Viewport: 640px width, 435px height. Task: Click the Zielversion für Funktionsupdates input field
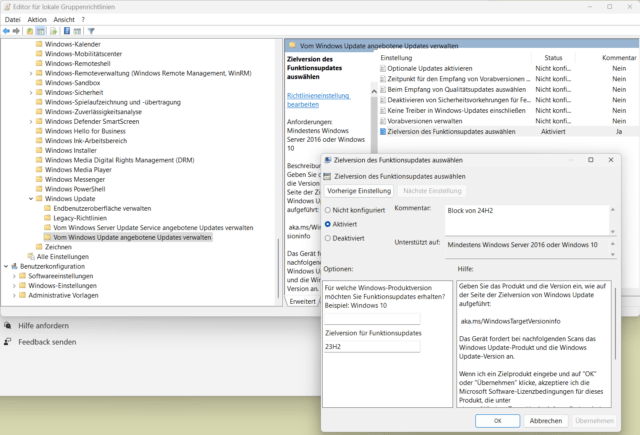click(x=372, y=346)
